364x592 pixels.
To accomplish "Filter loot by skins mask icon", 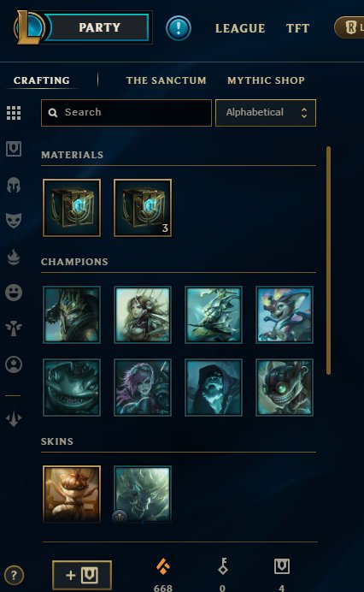I will tap(14, 221).
